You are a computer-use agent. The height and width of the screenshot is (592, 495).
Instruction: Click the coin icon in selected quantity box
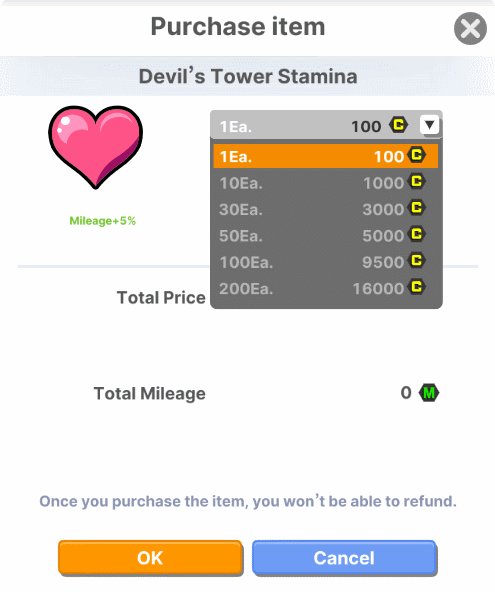tap(398, 125)
